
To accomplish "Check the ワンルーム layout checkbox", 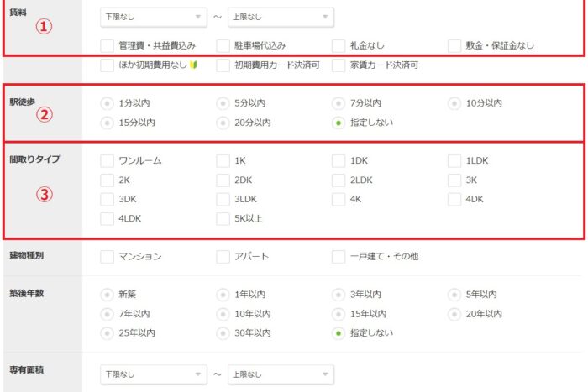I will [x=108, y=161].
